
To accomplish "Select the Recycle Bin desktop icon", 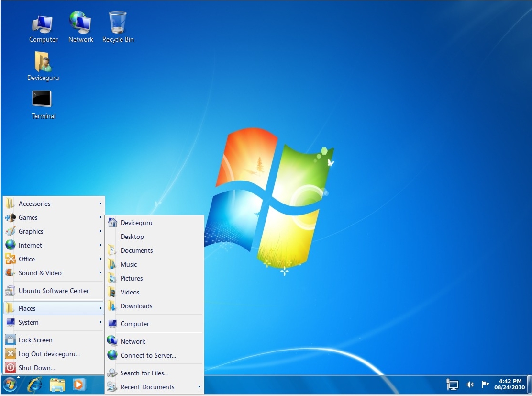I will tap(118, 27).
